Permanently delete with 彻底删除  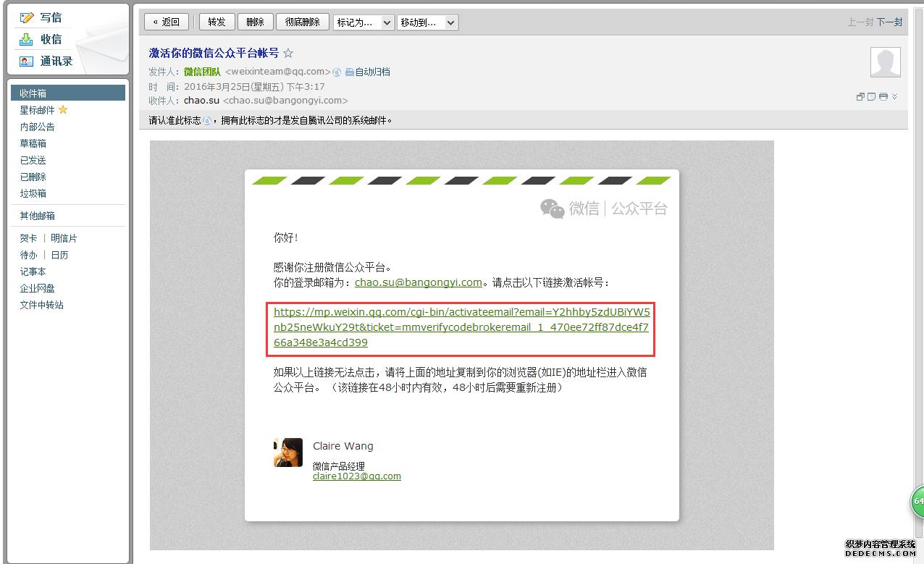(x=303, y=22)
